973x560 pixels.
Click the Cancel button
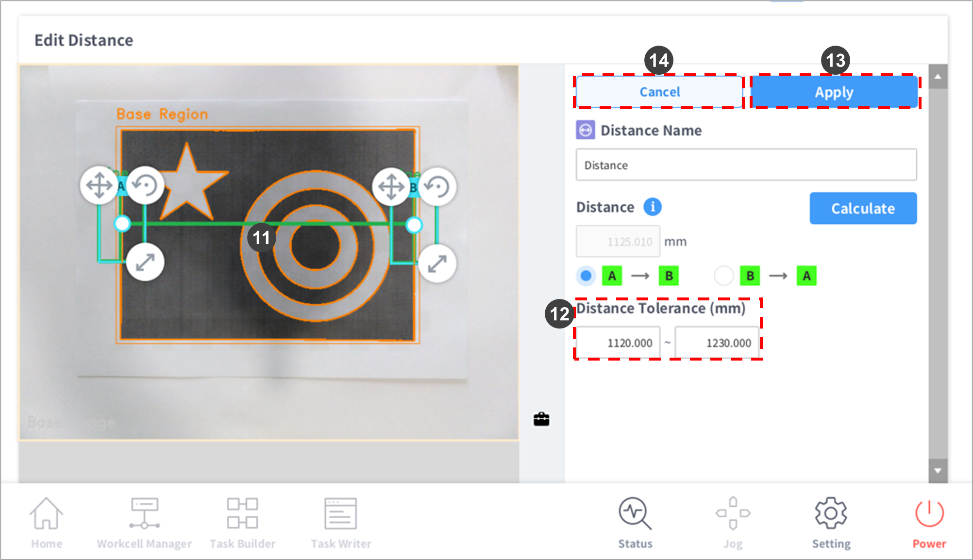coord(659,92)
